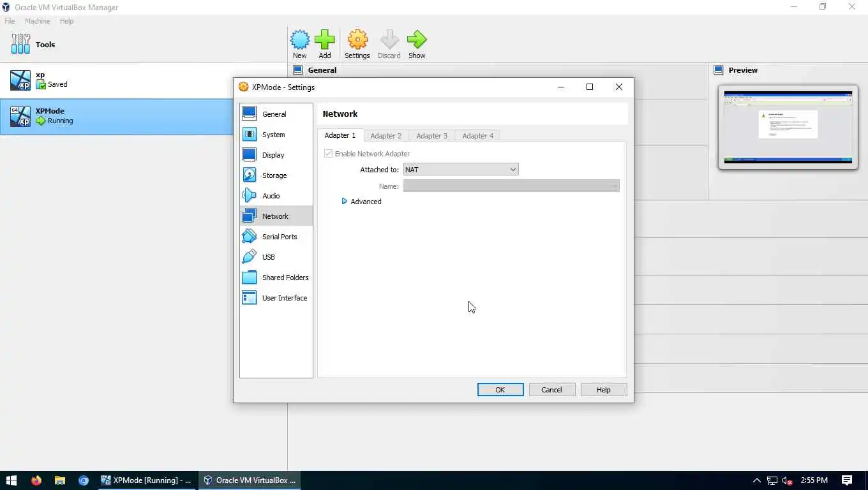Open the Windows Start menu
This screenshot has width=868, height=490.
point(11,480)
